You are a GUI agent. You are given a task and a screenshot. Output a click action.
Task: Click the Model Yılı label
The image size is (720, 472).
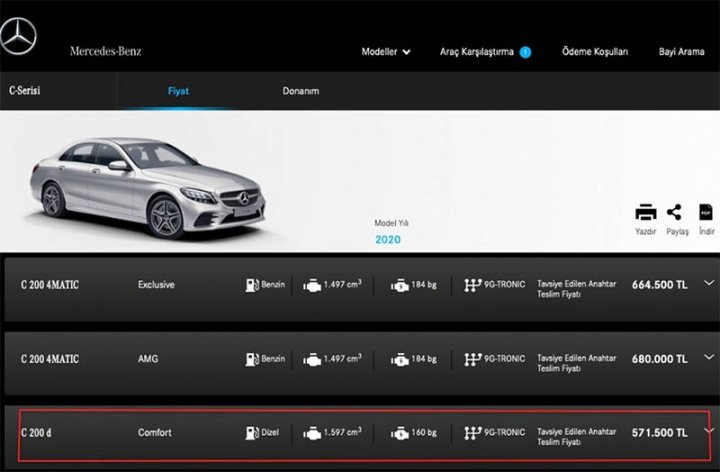[391, 223]
